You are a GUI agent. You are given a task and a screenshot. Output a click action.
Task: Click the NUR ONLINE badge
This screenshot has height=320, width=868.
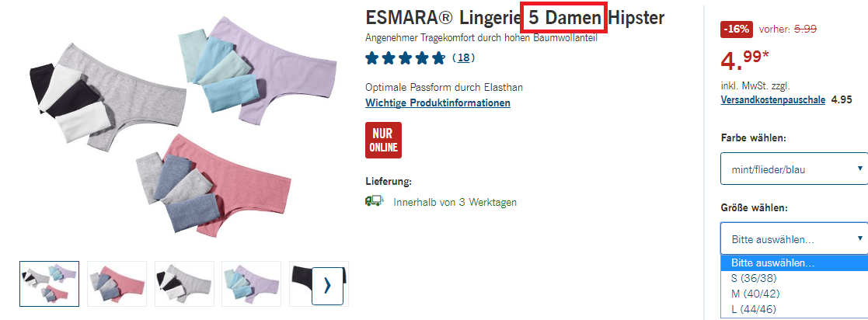tap(384, 140)
